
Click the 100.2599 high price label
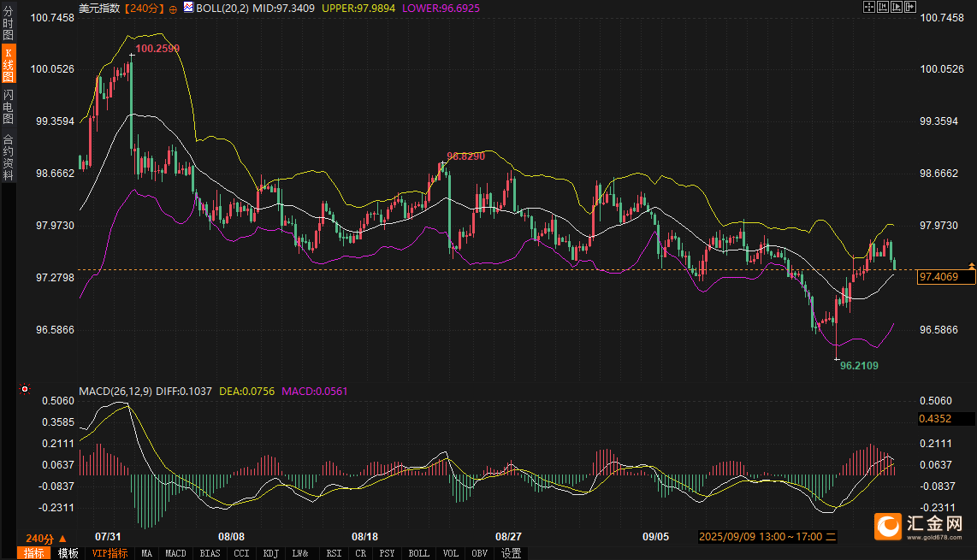click(157, 49)
